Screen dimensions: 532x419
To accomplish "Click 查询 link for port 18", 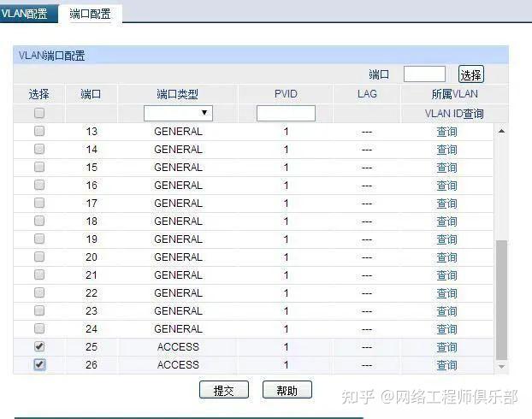I will [x=446, y=221].
